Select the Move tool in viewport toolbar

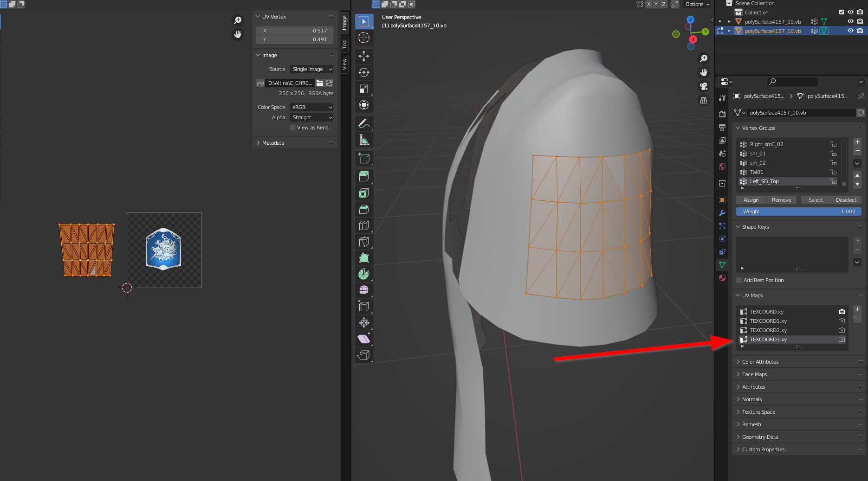pos(364,56)
